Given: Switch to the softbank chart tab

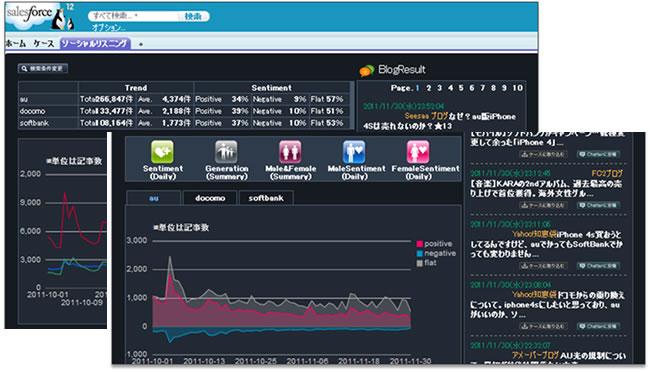Looking at the screenshot, I should point(266,198).
